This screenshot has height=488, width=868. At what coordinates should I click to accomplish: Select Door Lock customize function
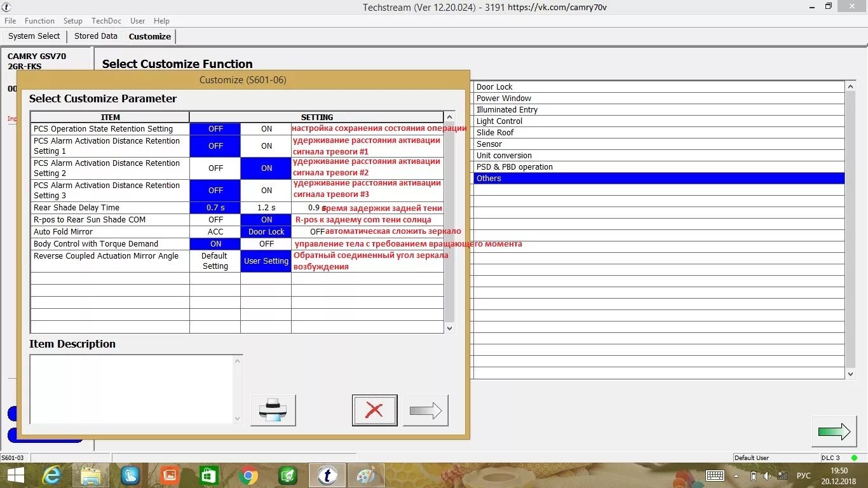click(659, 87)
